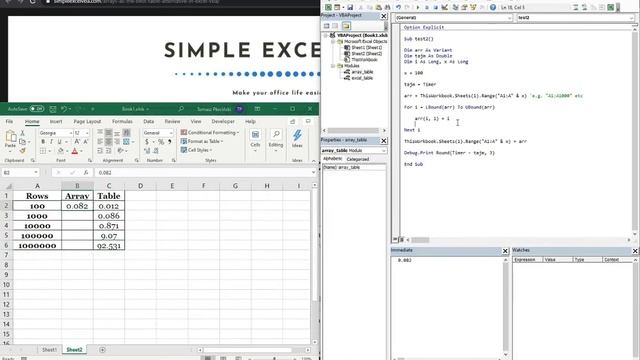Click the Name Box showing B2
This screenshot has height=360, width=640.
point(20,173)
